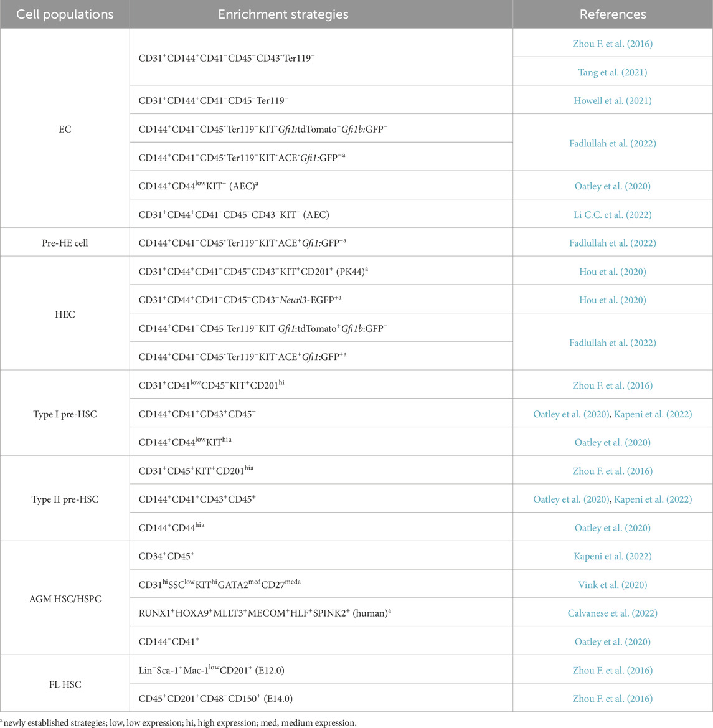The height and width of the screenshot is (728, 713).
Task: Open Hou et al. (2020) beside Neurl3-EGFP strategy
Action: point(612,300)
